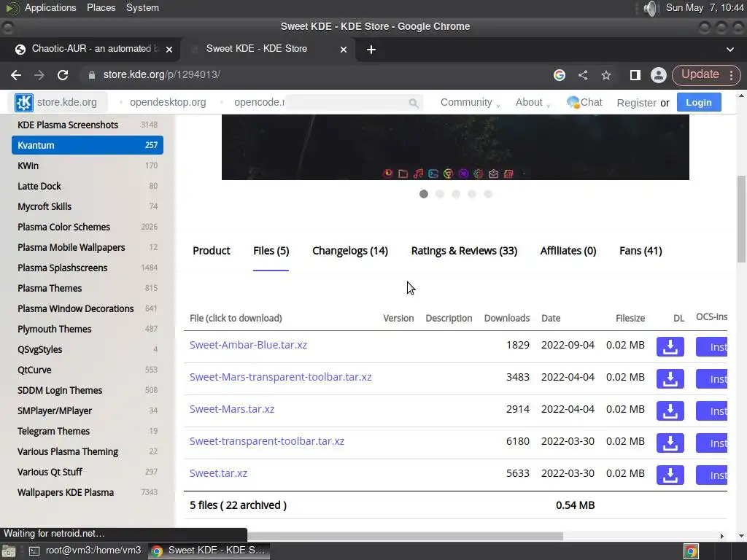The height and width of the screenshot is (560, 747).
Task: Open the Applications menu
Action: click(x=50, y=8)
